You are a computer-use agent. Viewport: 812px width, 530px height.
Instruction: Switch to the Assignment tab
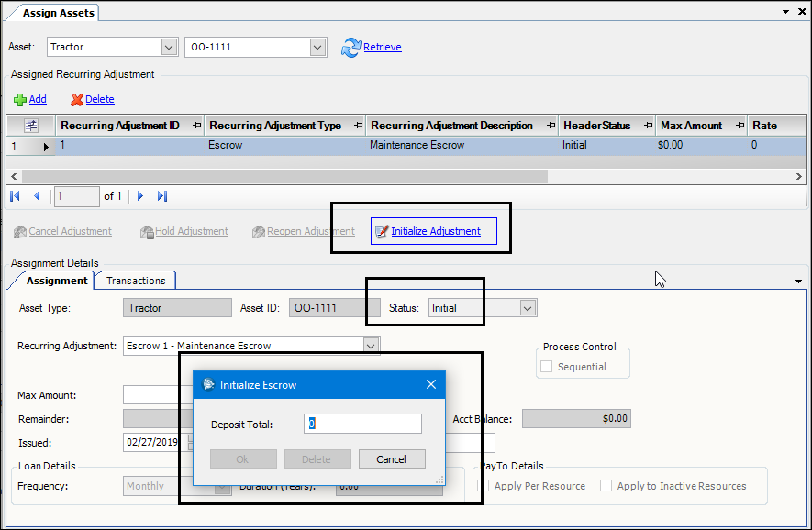[x=57, y=281]
